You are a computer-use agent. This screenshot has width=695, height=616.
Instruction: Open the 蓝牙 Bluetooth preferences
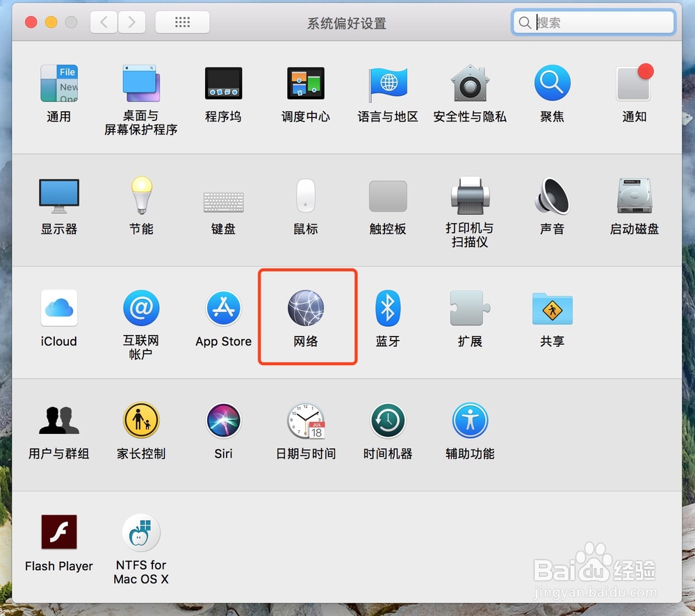click(388, 308)
